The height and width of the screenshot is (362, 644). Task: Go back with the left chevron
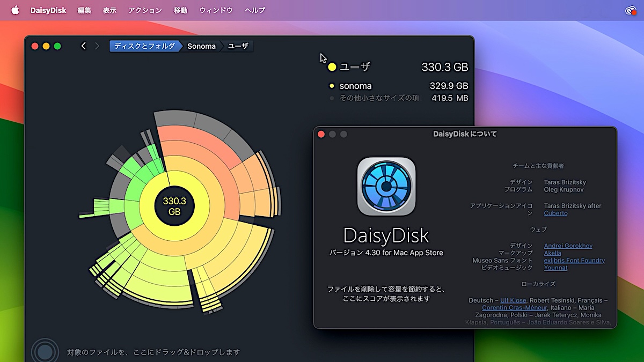point(84,46)
